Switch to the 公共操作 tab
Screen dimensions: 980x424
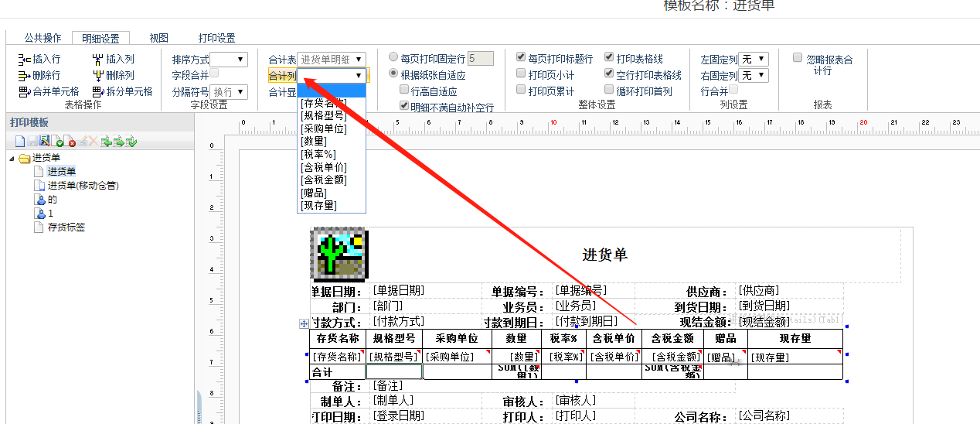[43, 38]
